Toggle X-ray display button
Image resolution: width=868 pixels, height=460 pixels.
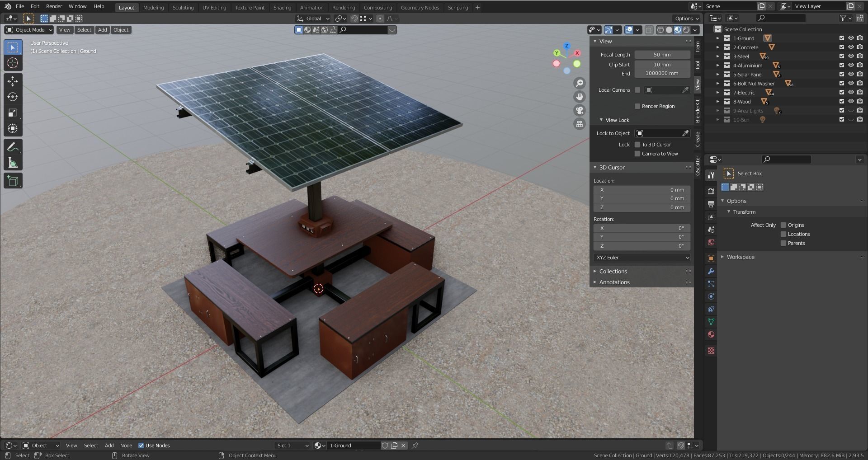coord(649,30)
